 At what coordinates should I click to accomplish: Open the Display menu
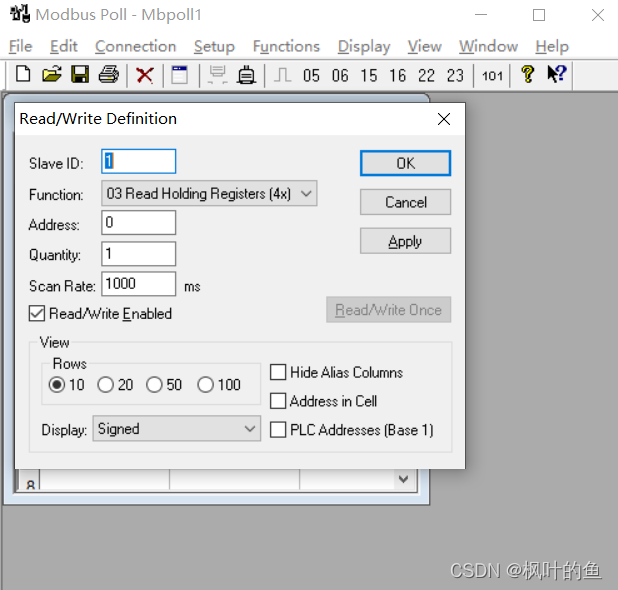pos(364,47)
